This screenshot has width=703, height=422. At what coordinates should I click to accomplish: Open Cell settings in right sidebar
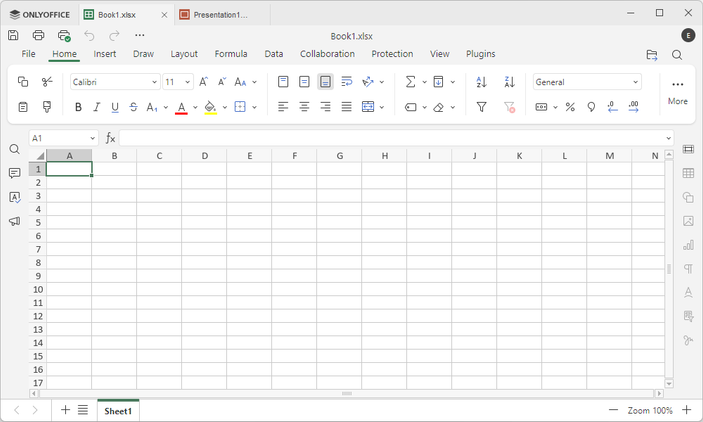coord(688,149)
